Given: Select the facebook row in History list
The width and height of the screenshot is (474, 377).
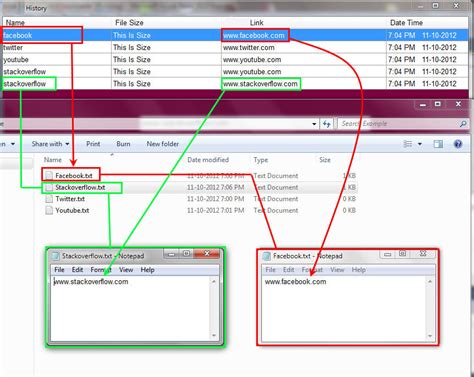Looking at the screenshot, I should click(x=235, y=35).
